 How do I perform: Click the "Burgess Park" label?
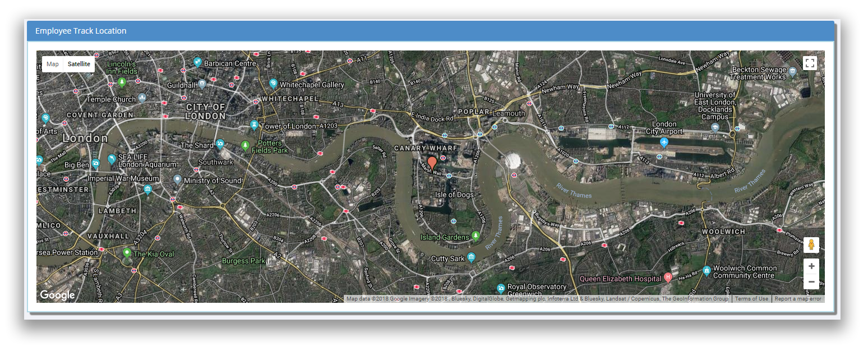(243, 261)
